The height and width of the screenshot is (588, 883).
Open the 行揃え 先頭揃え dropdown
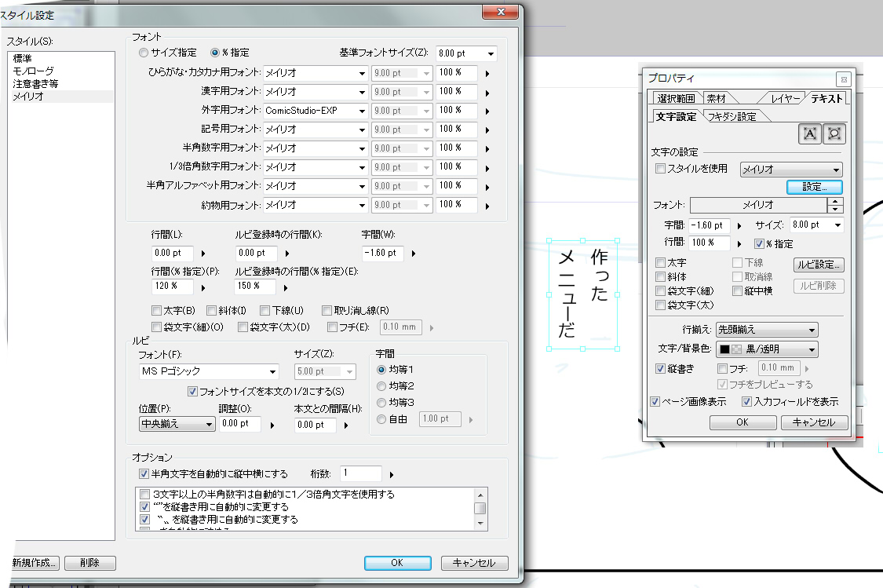pos(812,330)
